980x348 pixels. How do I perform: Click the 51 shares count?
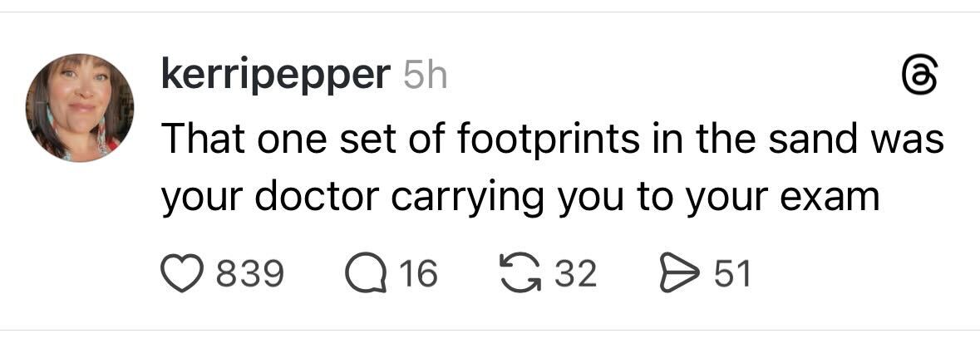click(x=731, y=273)
